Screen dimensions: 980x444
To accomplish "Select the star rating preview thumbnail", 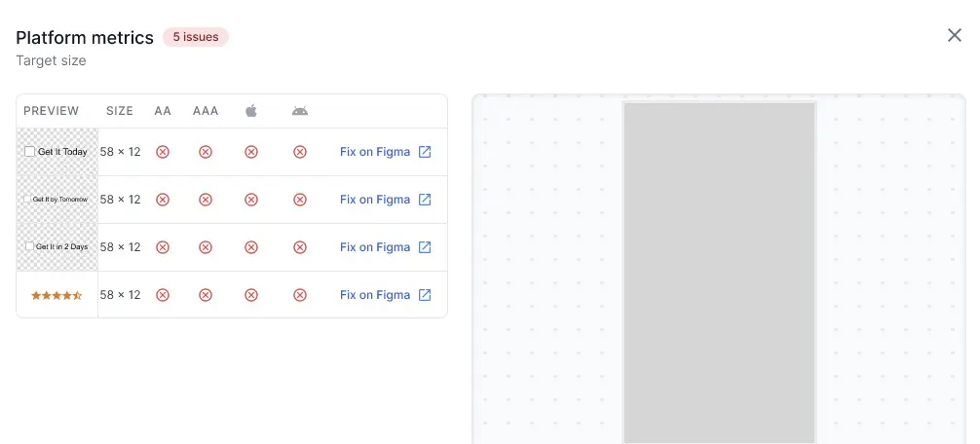I will pyautogui.click(x=57, y=295).
